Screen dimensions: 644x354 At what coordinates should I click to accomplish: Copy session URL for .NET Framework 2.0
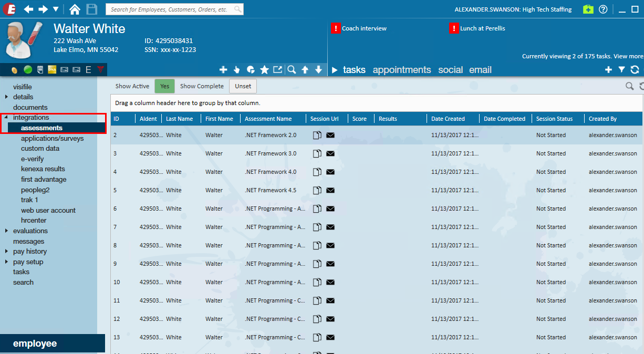(317, 135)
